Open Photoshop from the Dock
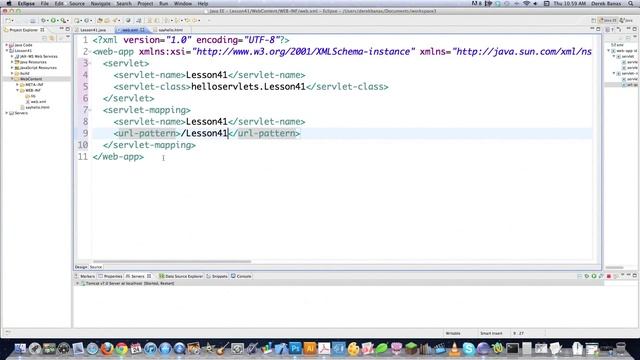 (x=295, y=349)
